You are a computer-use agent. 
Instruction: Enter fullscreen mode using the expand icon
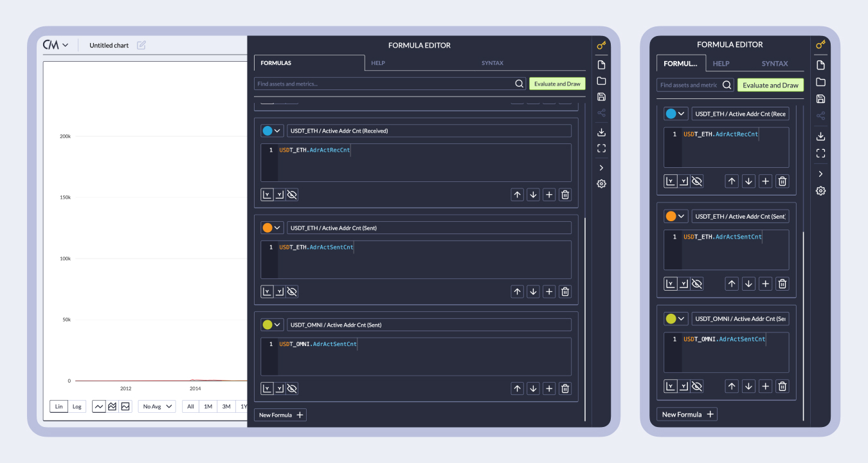tap(601, 148)
